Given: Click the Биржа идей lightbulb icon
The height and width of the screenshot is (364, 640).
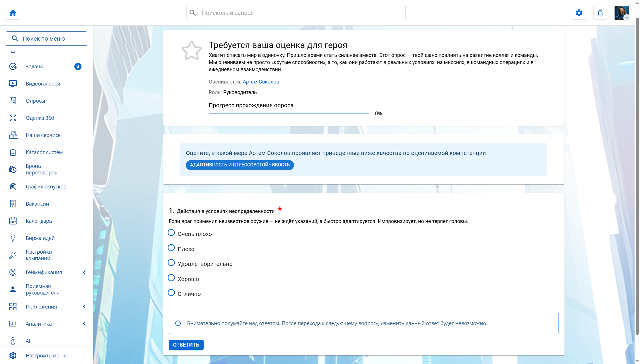Looking at the screenshot, I should (x=13, y=238).
